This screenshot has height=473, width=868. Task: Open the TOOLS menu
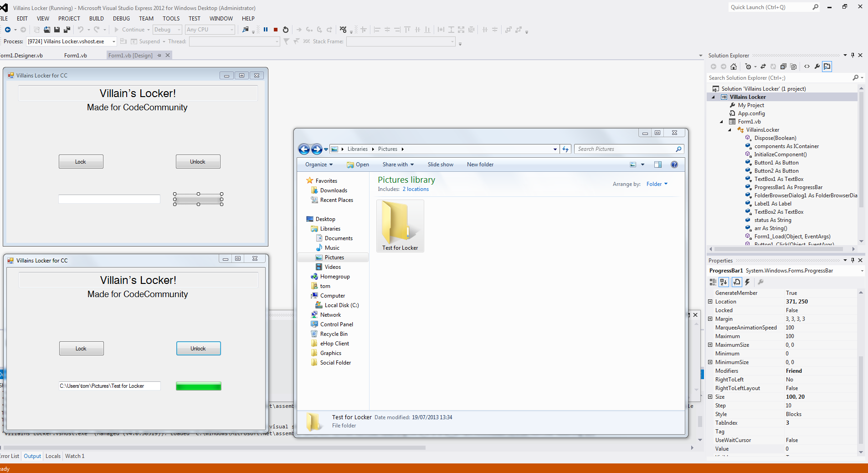pyautogui.click(x=171, y=19)
